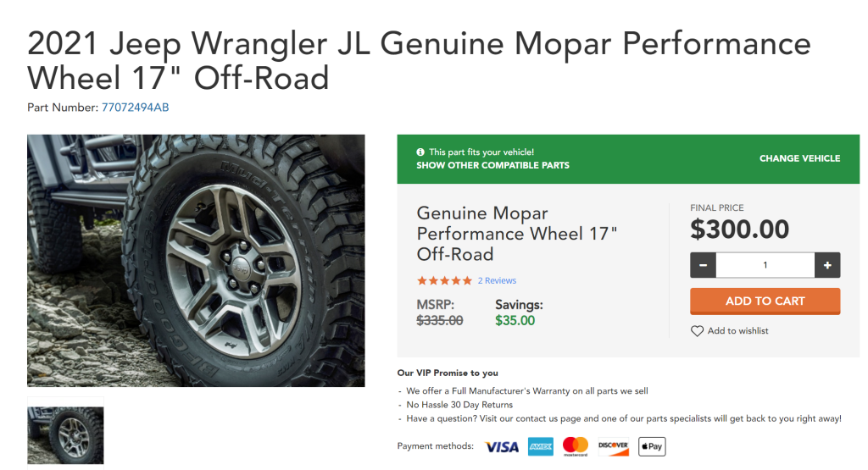Click the quantity input field
The height and width of the screenshot is (470, 868).
[765, 265]
